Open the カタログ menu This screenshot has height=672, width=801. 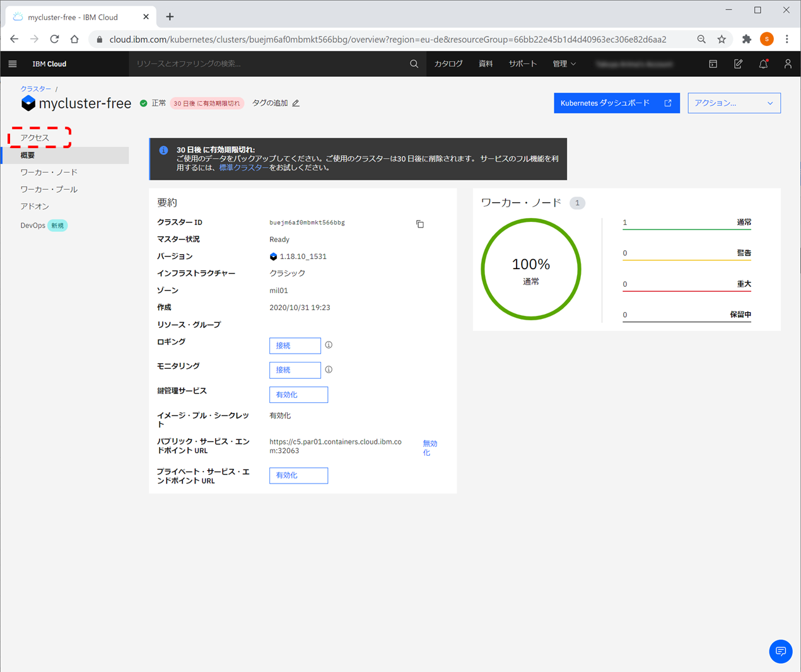tap(448, 64)
